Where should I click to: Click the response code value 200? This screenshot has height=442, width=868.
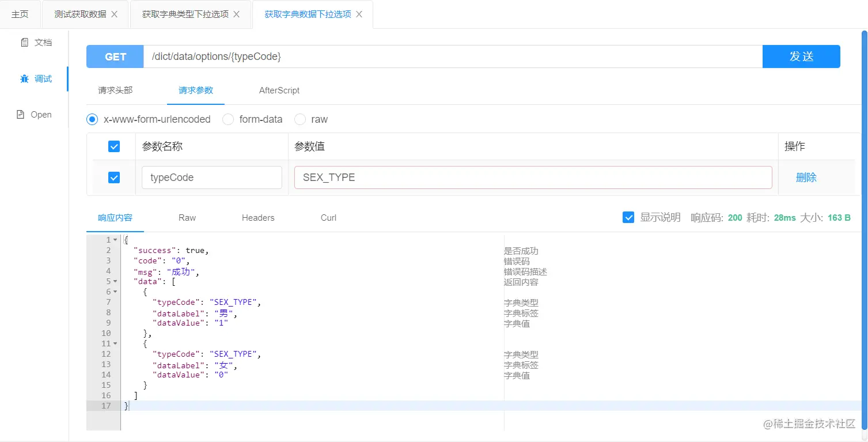coord(735,218)
